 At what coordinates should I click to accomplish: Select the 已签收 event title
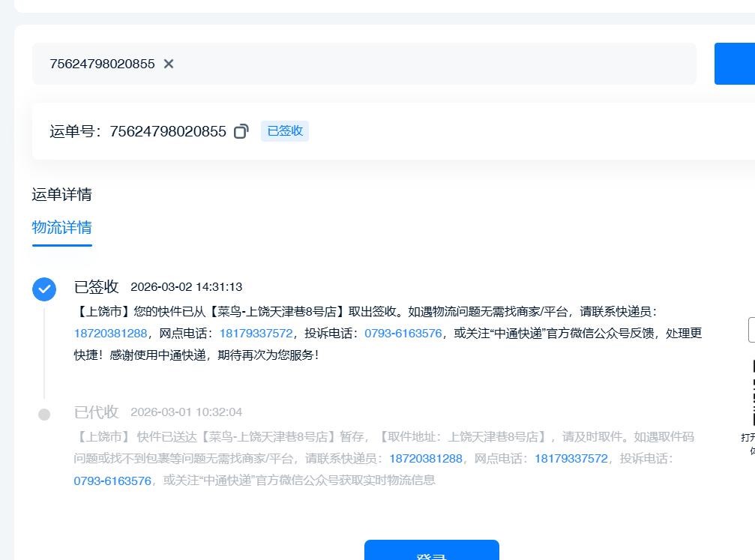[96, 286]
